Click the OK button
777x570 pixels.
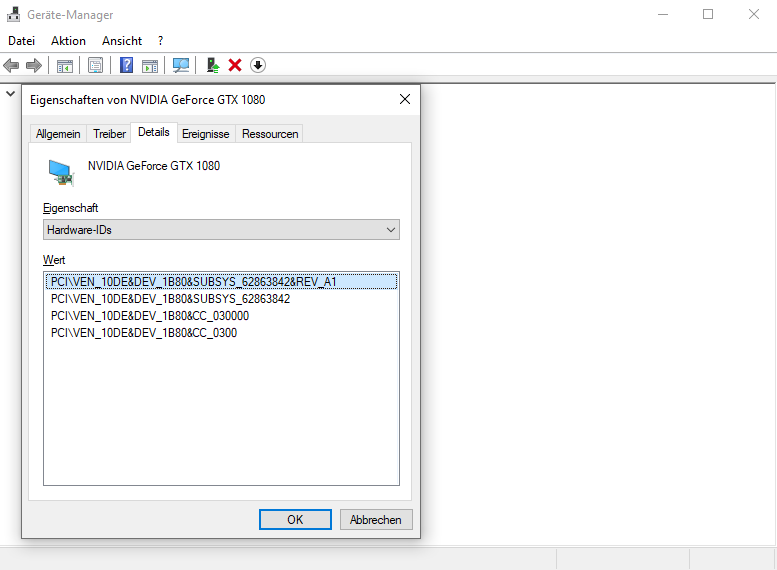295,519
